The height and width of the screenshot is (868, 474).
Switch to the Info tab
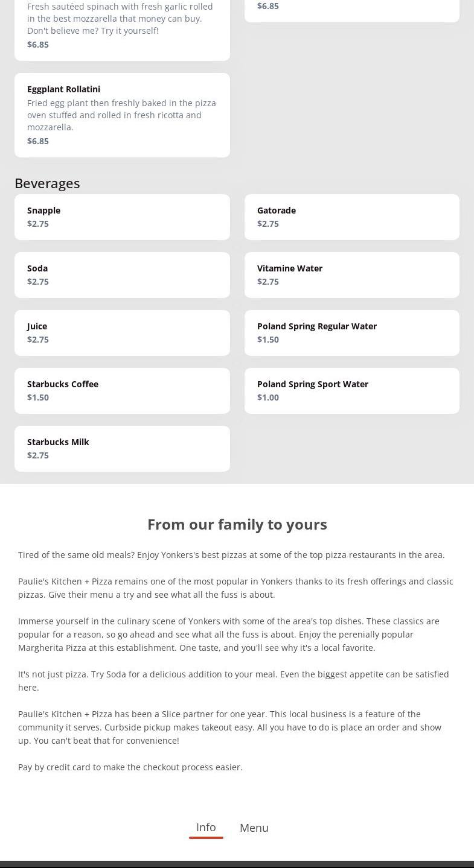pyautogui.click(x=206, y=828)
